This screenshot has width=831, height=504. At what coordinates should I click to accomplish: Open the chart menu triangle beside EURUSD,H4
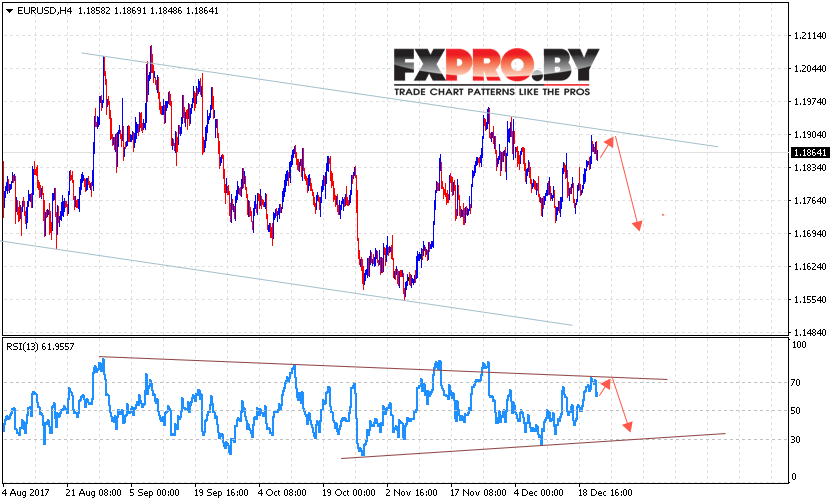click(9, 11)
